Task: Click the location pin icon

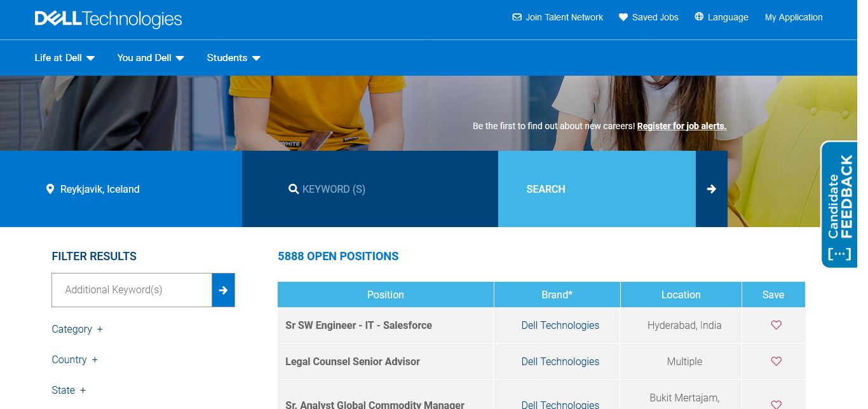Action: click(50, 189)
